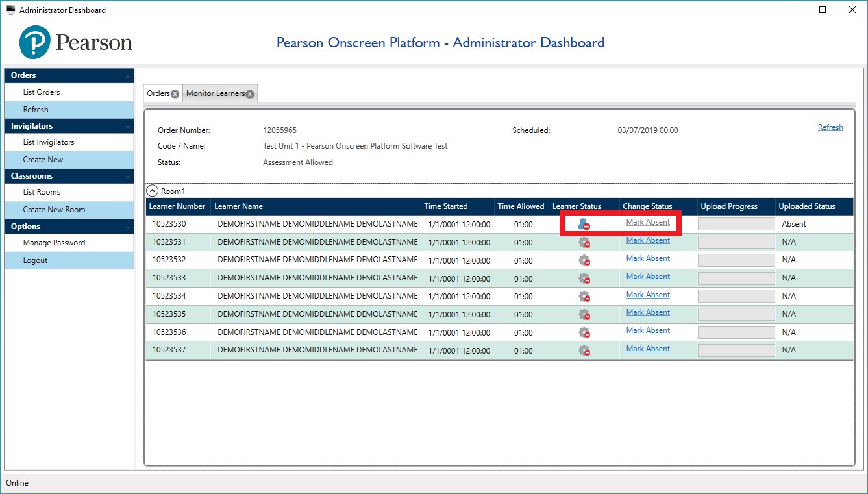Open List Invigilators from the sidebar
The image size is (868, 494).
[49, 142]
